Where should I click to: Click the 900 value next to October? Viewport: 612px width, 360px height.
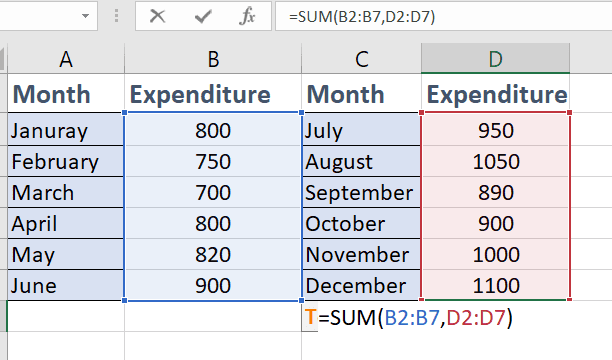click(x=496, y=223)
